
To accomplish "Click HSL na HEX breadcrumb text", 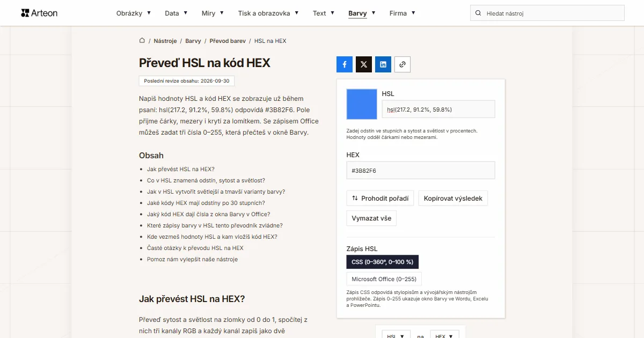I will tap(270, 41).
